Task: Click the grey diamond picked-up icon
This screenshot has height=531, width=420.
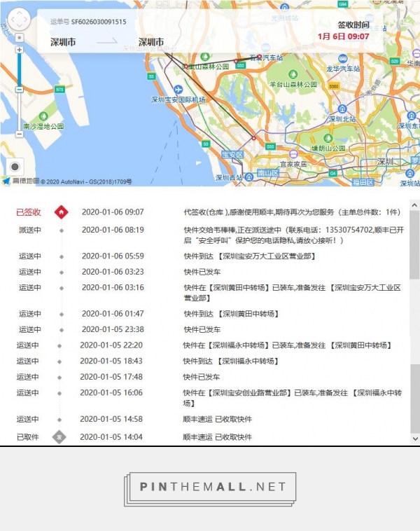Action: coord(61,437)
